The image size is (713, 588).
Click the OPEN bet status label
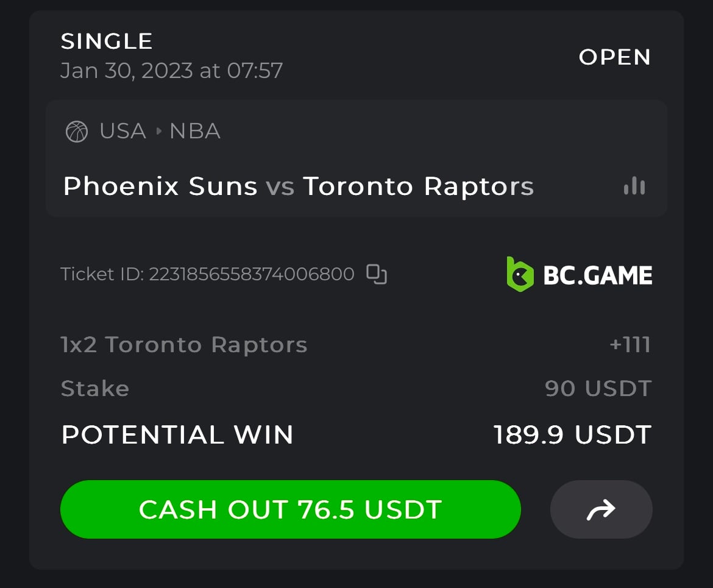pos(615,57)
